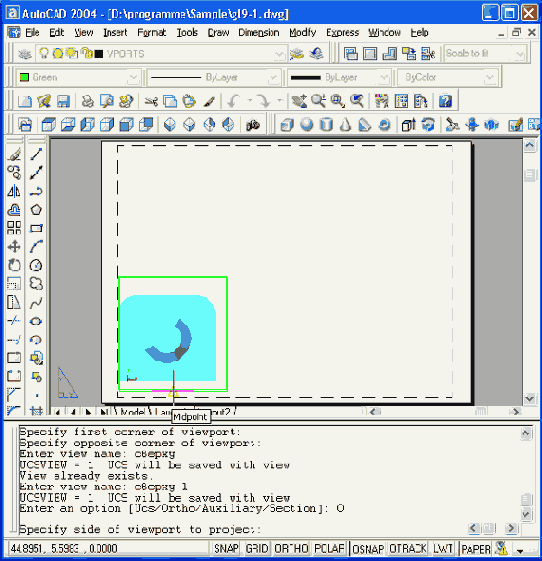Select the Revision Cloud tool
The image size is (542, 561).
[36, 284]
